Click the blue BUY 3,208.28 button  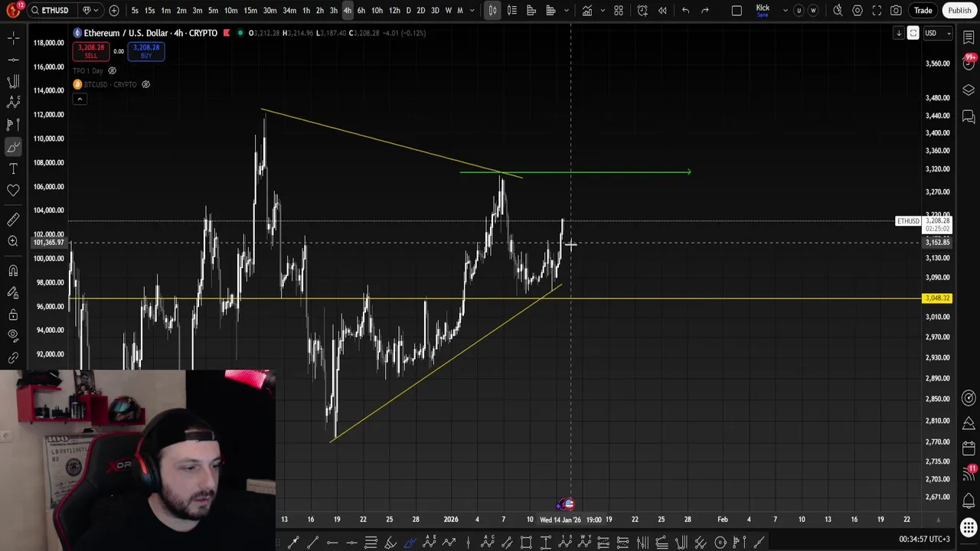click(x=145, y=51)
